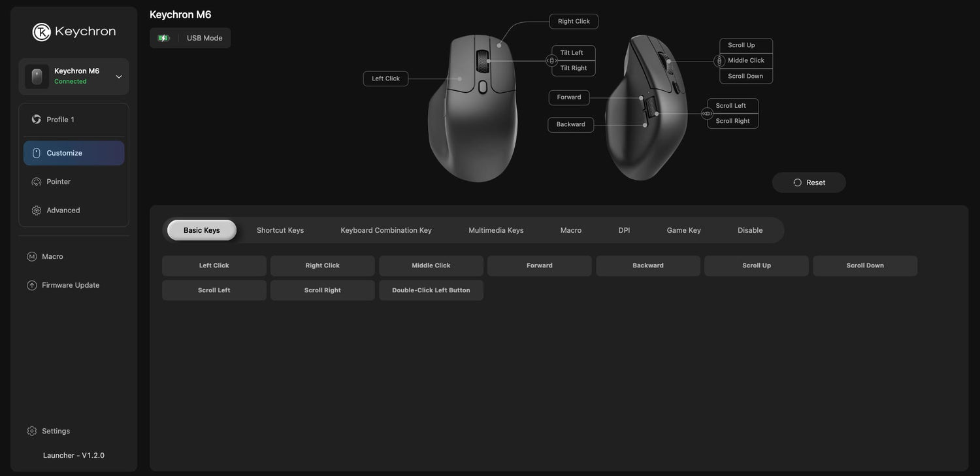Click the Advanced gear icon in sidebar
The height and width of the screenshot is (476, 980).
37,211
